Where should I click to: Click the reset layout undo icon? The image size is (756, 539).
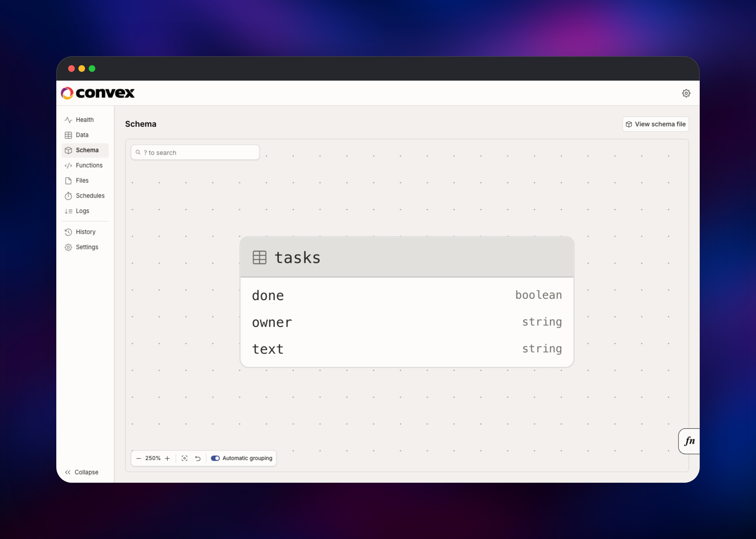(198, 458)
